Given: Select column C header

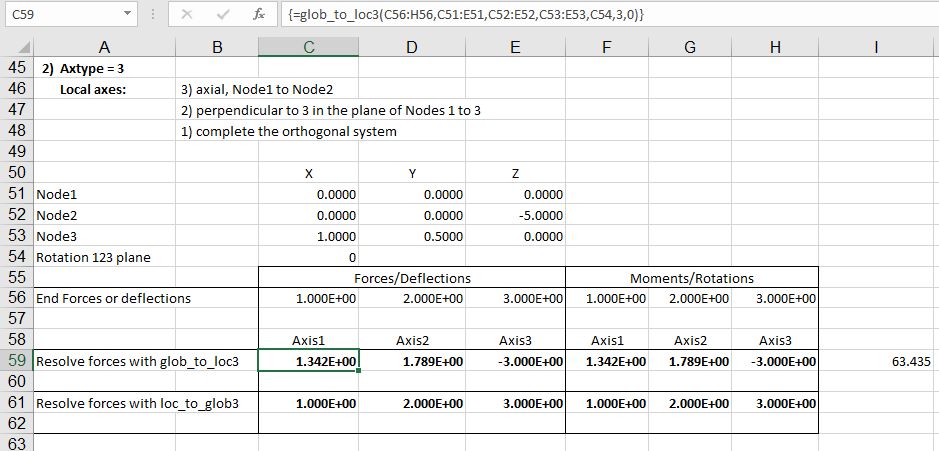Looking at the screenshot, I should pos(308,47).
